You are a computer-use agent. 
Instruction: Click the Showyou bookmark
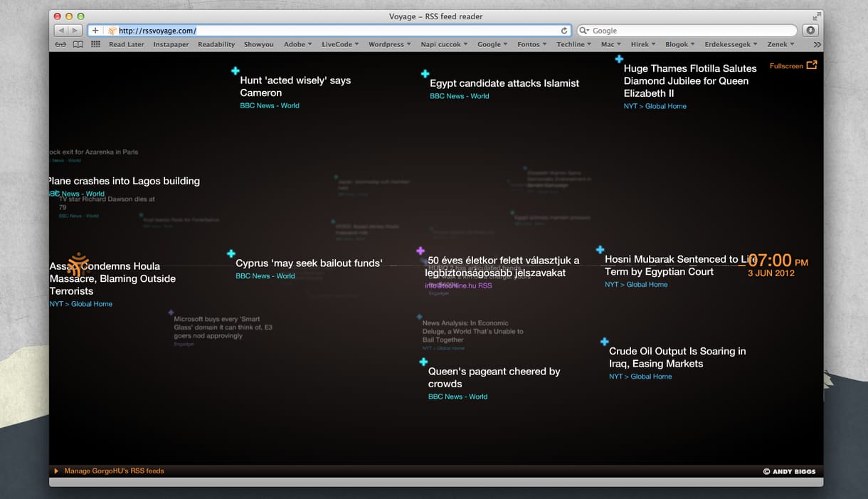pos(258,44)
